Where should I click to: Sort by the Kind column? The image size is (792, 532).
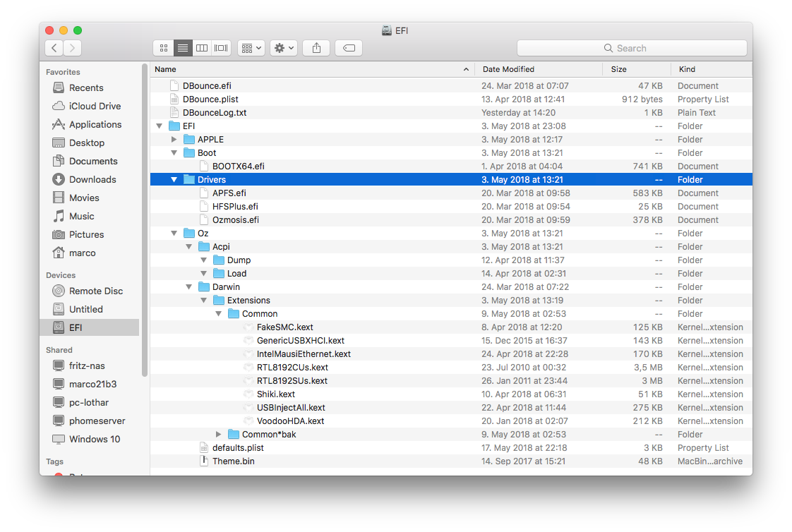pos(712,69)
